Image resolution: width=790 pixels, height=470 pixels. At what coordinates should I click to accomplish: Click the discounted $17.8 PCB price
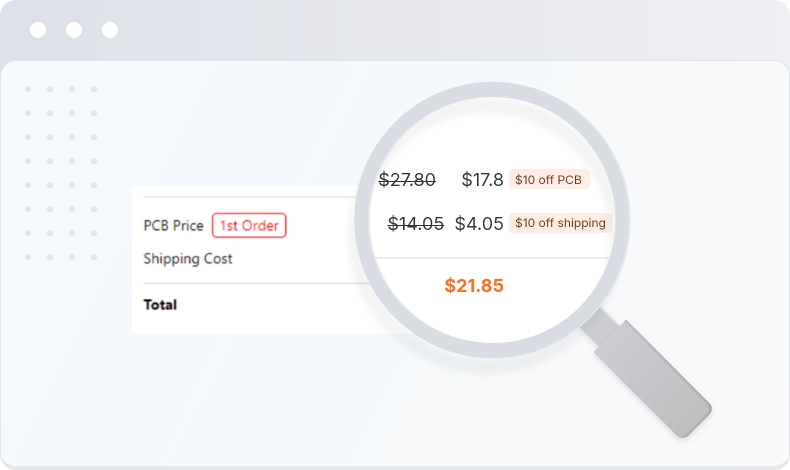point(482,180)
